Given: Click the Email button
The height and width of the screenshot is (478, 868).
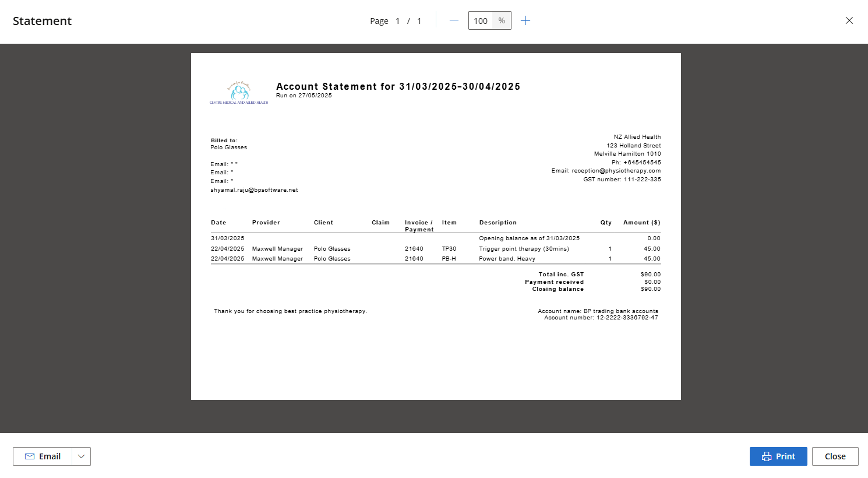Looking at the screenshot, I should click(x=43, y=456).
